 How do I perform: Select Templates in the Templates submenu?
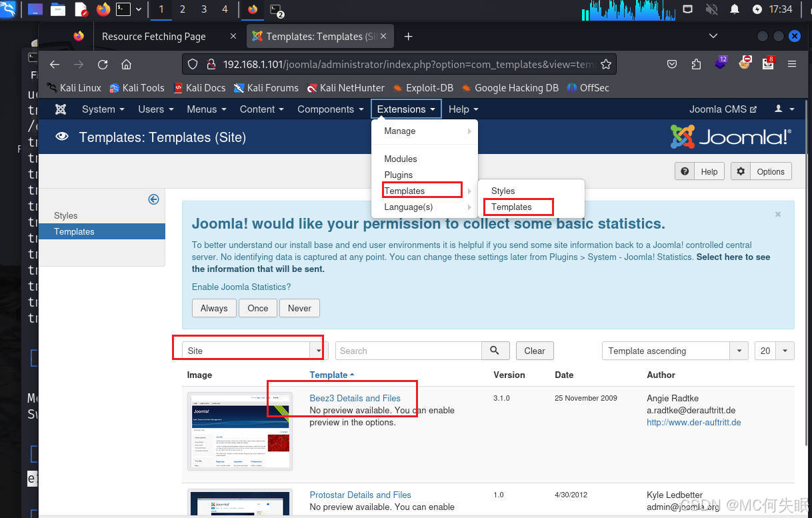pos(531,207)
